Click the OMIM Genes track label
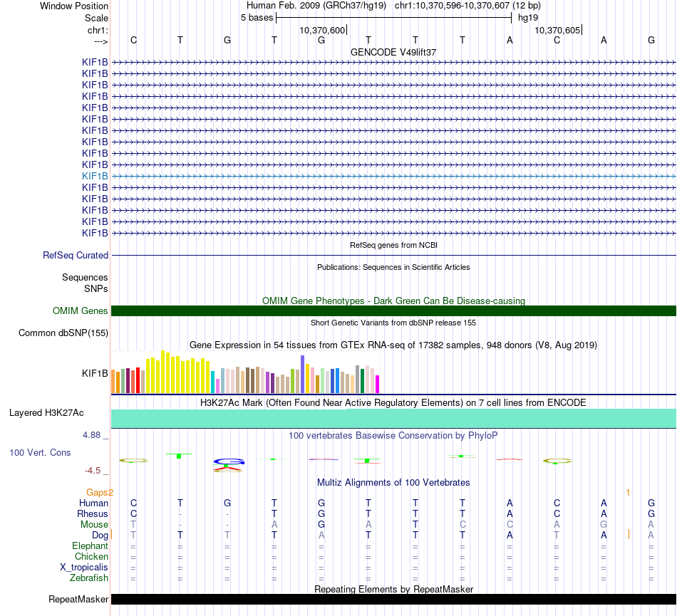The image size is (677, 616). 81,310
